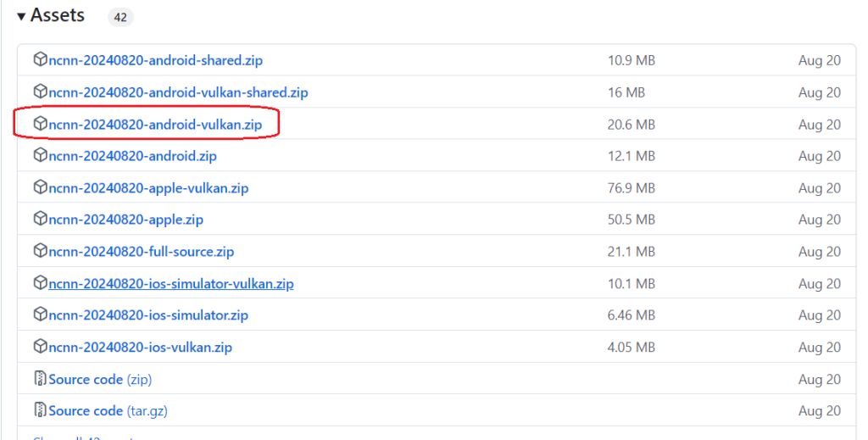Click the package icon beside ncnn-20240820-full-source.zip

click(40, 251)
